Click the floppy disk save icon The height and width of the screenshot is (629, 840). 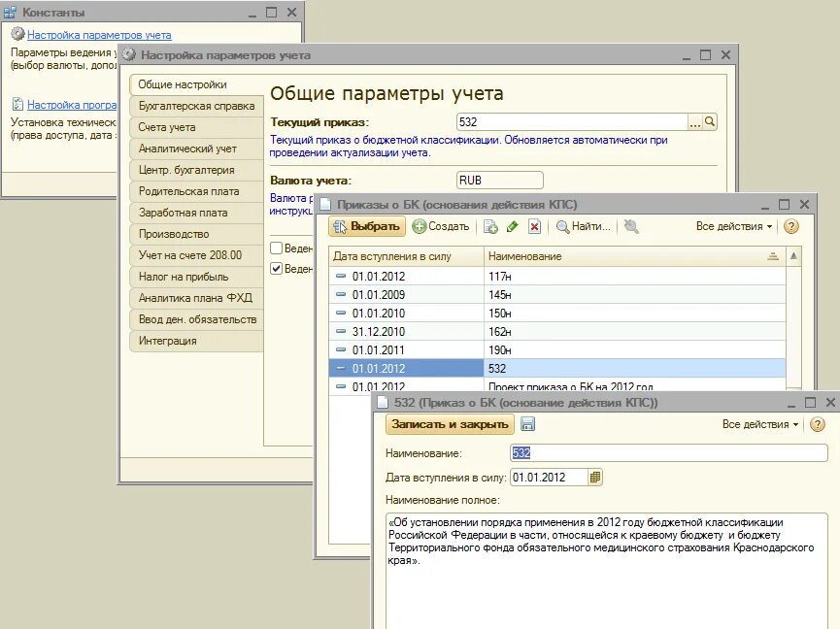527,424
